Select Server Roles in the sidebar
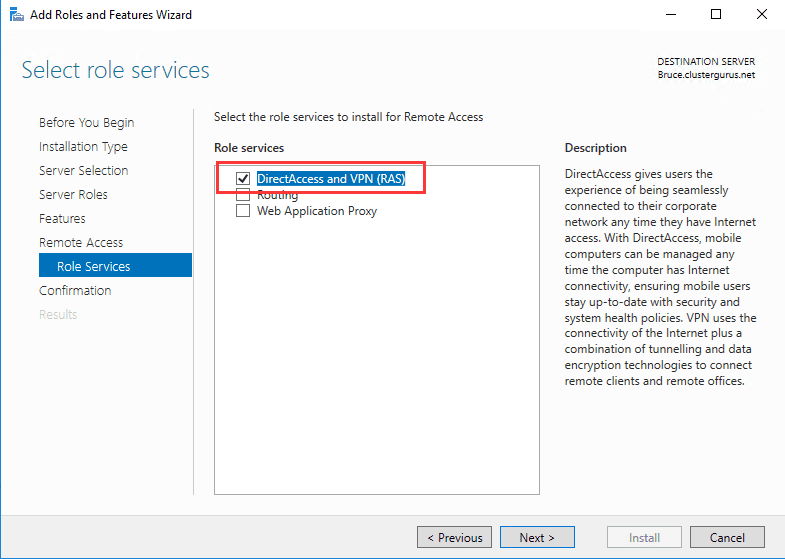The image size is (785, 559). 73,195
